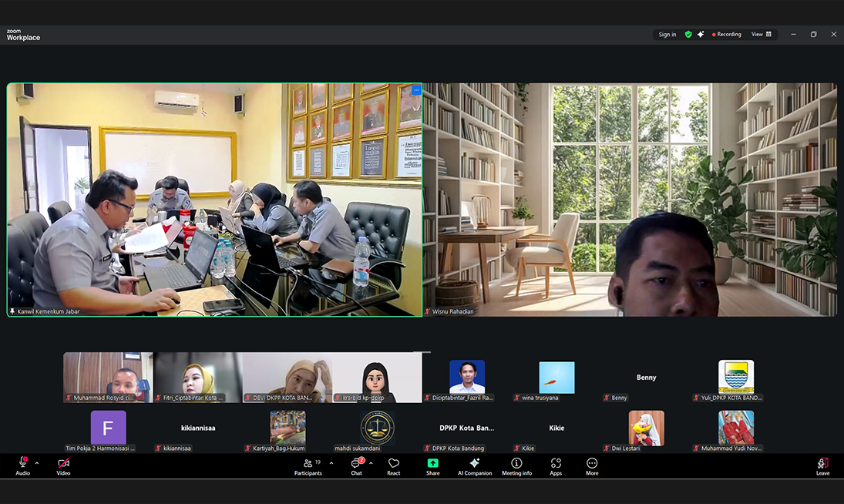Screen dimensions: 844x504
Task: Open the React emoji reactions
Action: pos(394,465)
